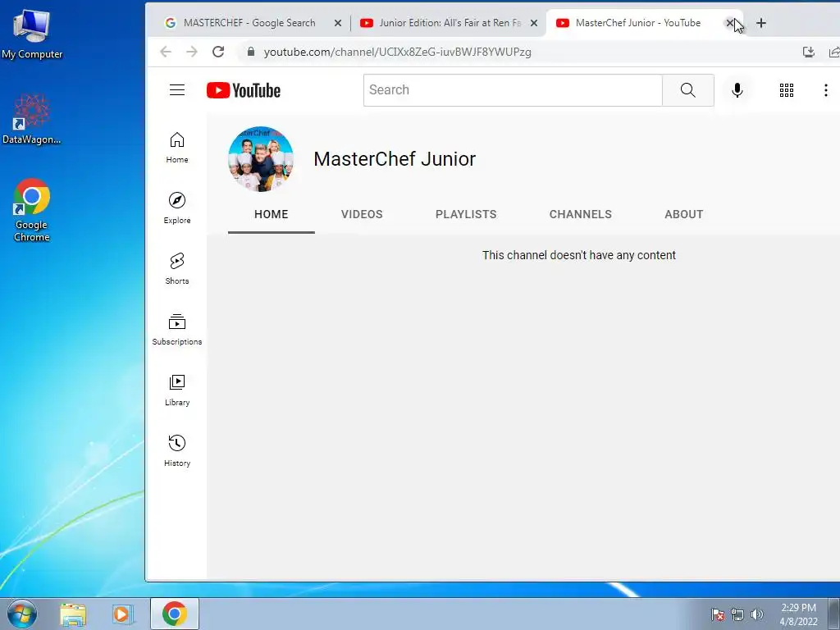Click the network tray icon

point(737,614)
